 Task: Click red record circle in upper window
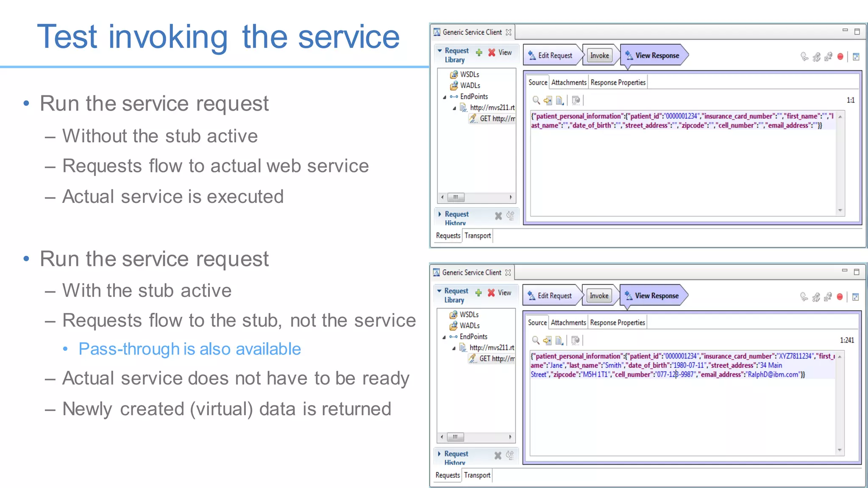[x=840, y=57]
